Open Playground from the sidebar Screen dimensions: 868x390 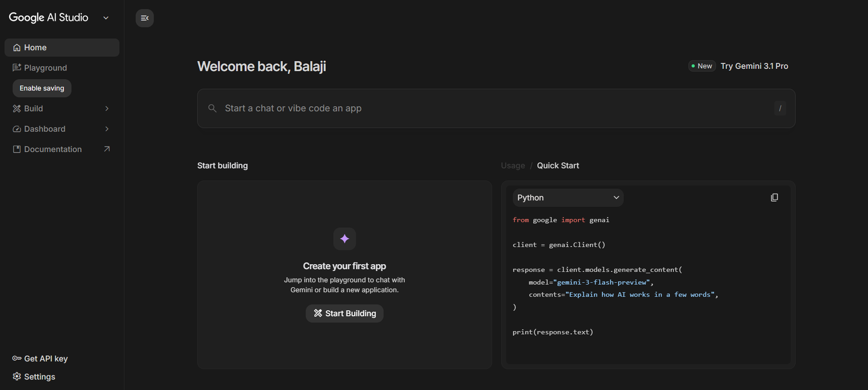coord(45,68)
